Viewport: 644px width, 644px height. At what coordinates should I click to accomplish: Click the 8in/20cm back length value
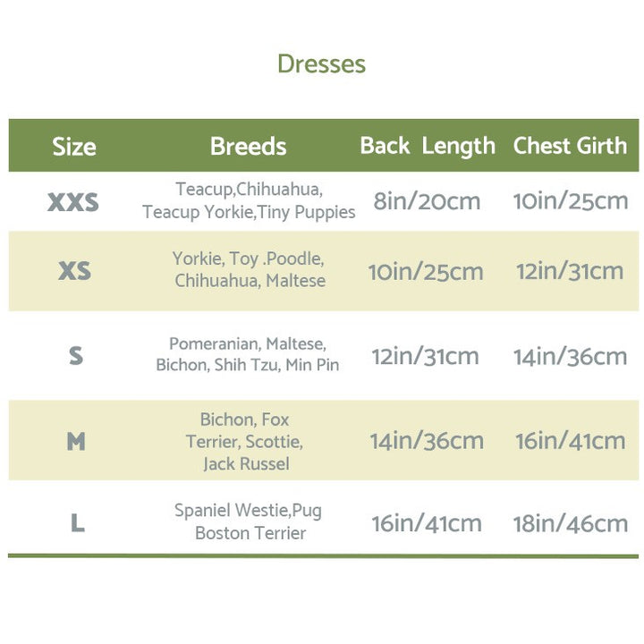(427, 201)
